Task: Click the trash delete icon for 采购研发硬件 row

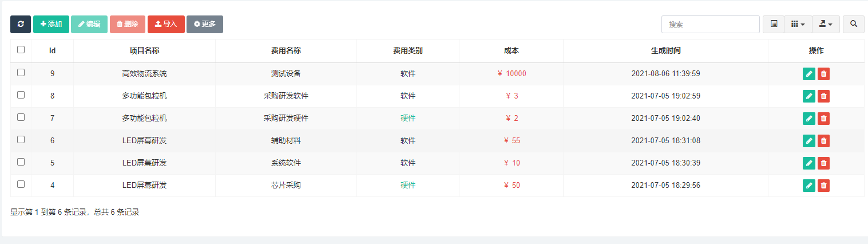Action: tap(823, 119)
